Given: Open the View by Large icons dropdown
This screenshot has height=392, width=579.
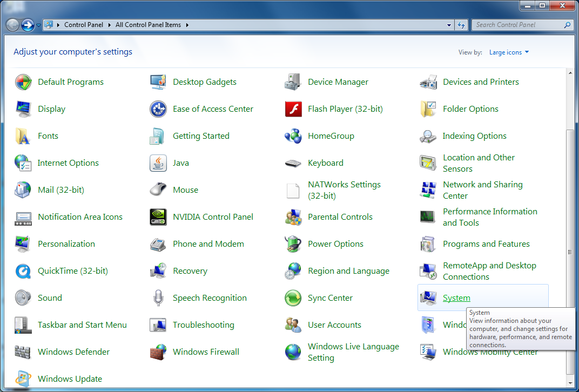Looking at the screenshot, I should click(x=509, y=52).
